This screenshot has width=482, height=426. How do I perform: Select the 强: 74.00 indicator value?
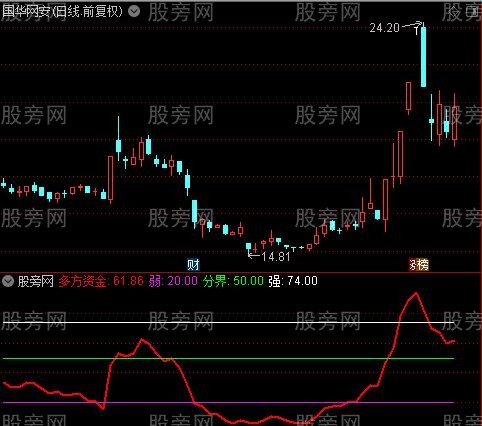(293, 281)
